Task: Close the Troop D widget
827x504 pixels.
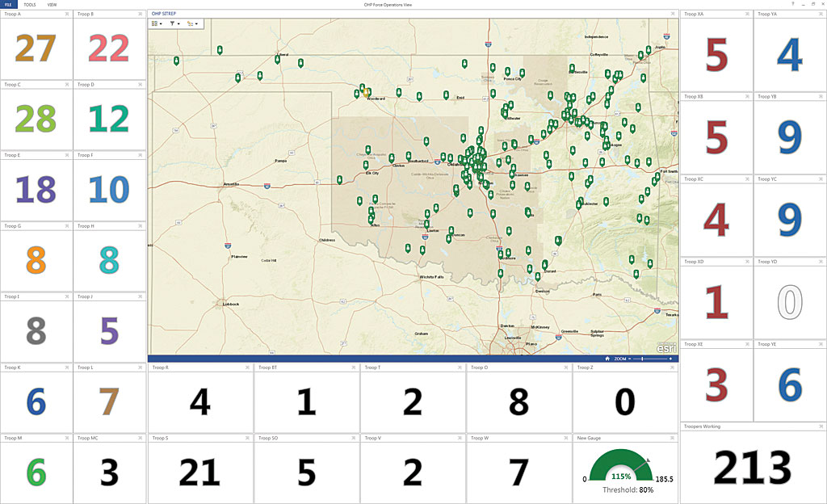Action: coord(141,84)
